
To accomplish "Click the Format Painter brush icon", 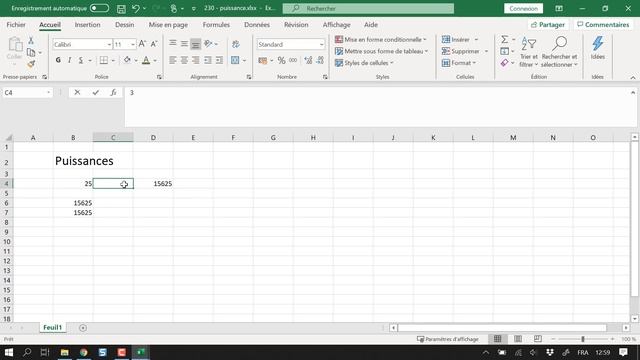I will (x=31, y=64).
